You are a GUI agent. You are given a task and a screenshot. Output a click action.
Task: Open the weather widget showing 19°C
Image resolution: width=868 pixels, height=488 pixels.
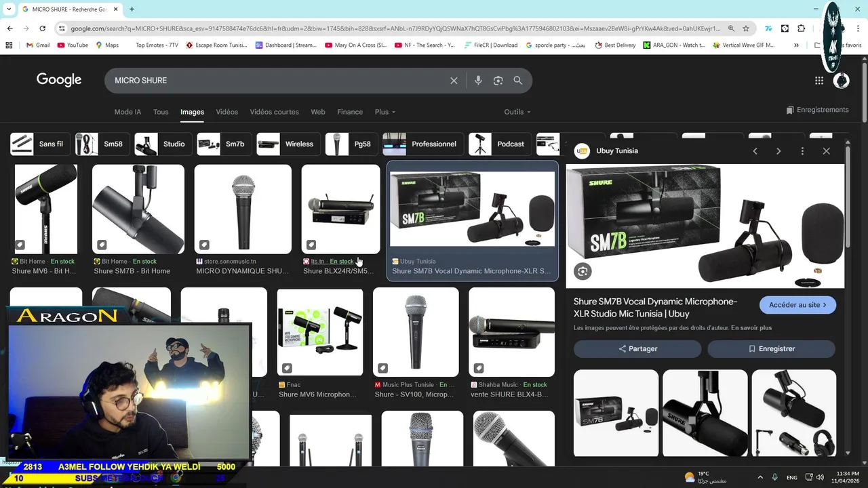tap(705, 477)
